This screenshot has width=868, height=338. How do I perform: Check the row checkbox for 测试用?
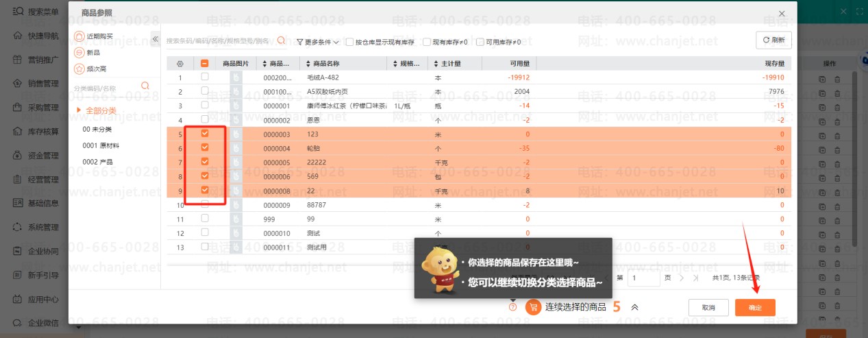205,247
